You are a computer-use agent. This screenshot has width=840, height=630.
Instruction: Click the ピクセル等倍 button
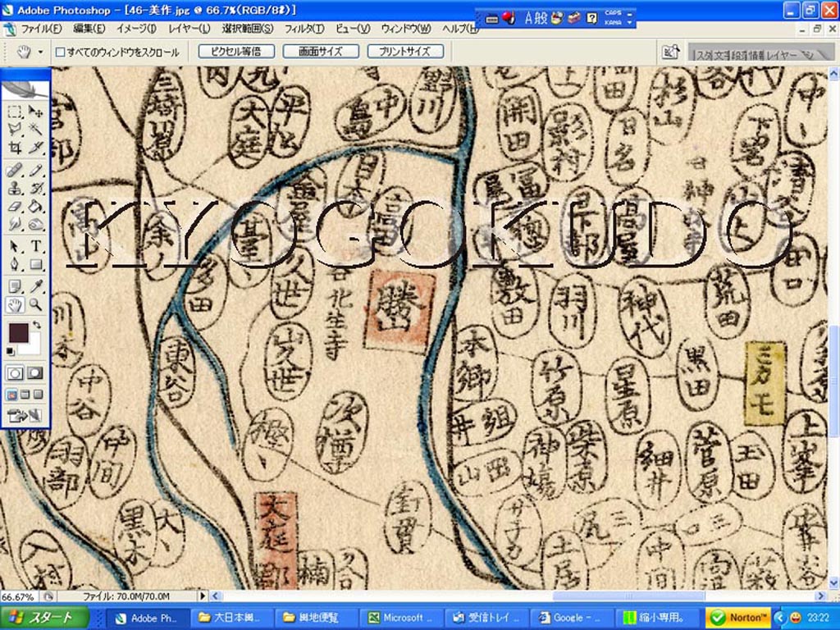236,52
